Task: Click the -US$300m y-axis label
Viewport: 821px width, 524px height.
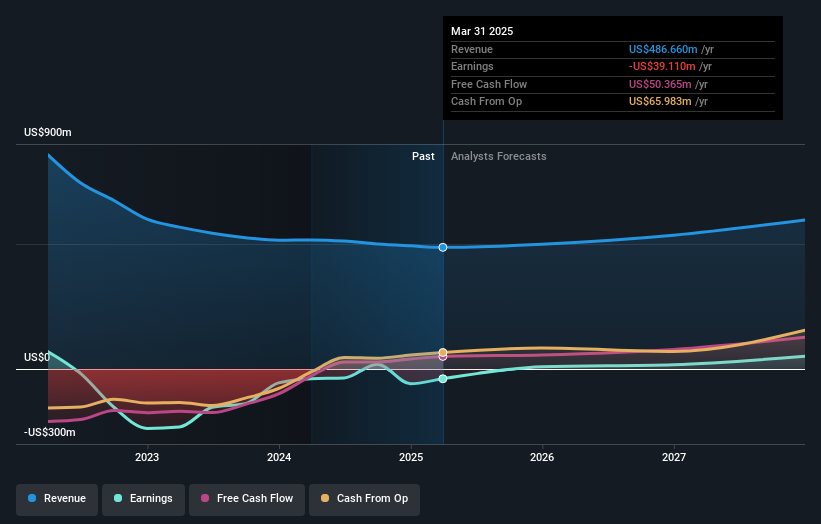Action: click(x=50, y=432)
